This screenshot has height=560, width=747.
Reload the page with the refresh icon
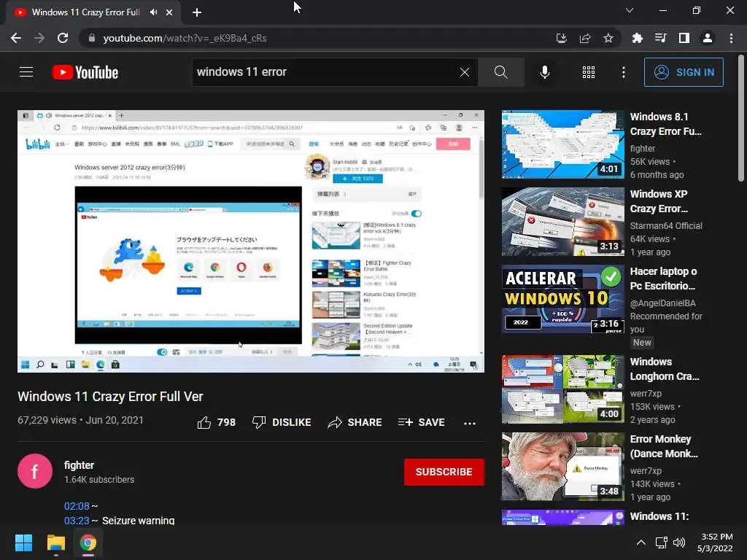click(x=63, y=38)
